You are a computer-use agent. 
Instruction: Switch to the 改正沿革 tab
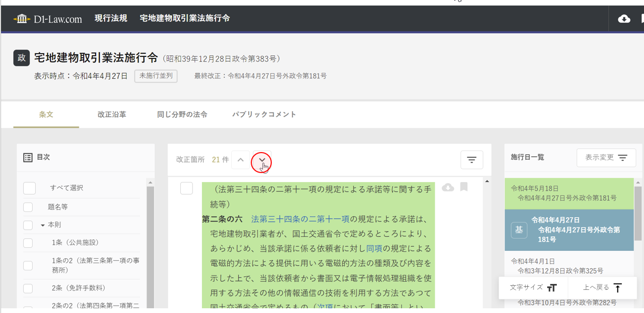111,114
